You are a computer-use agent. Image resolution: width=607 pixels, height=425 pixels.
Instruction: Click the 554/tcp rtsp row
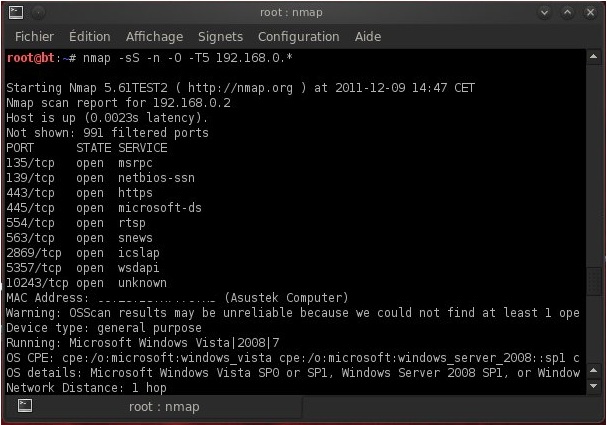coord(76,223)
